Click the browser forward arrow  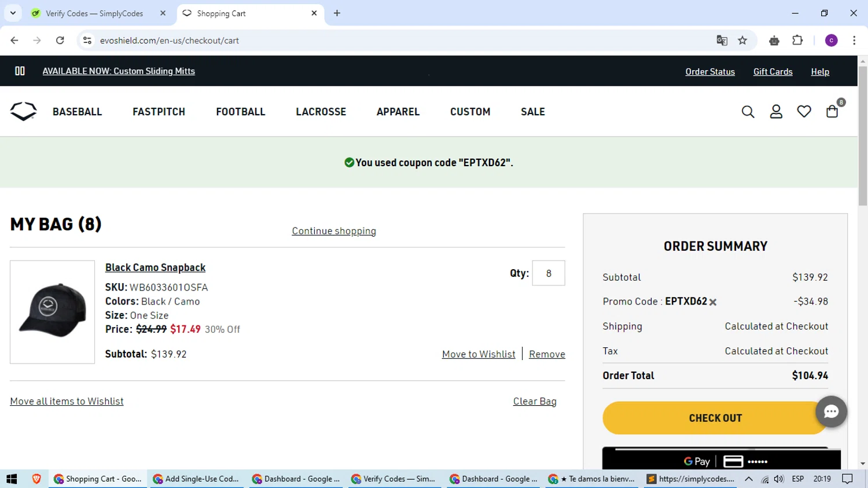37,41
